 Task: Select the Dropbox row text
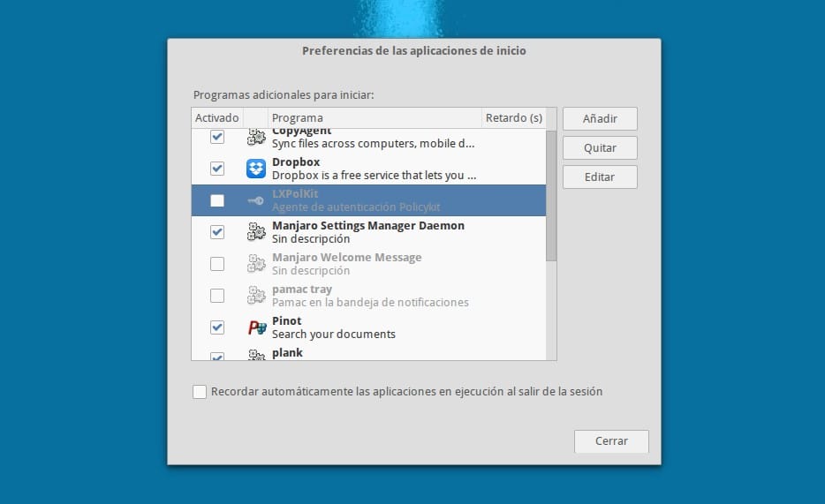point(375,169)
